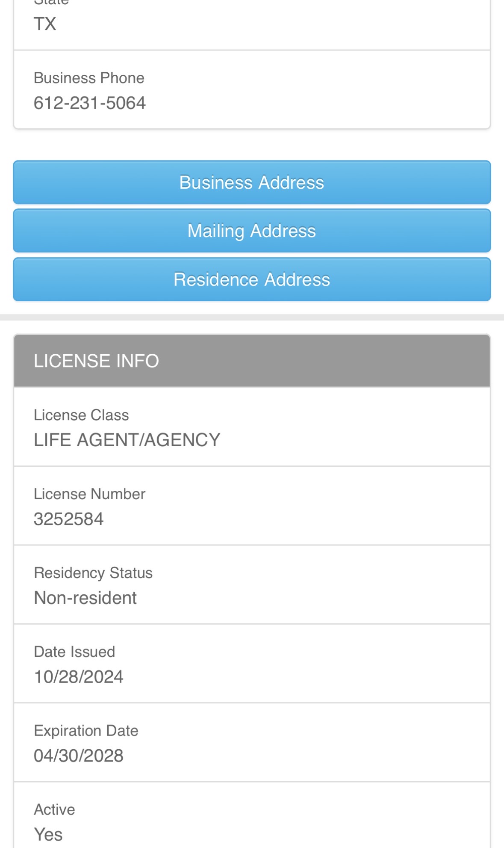Tap the LICENSE INFO section header

click(252, 361)
